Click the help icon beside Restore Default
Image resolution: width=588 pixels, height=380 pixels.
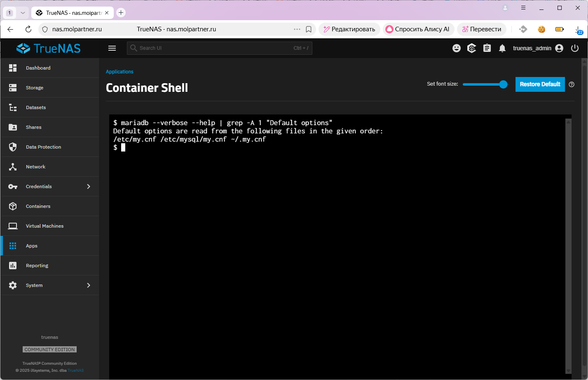(572, 84)
